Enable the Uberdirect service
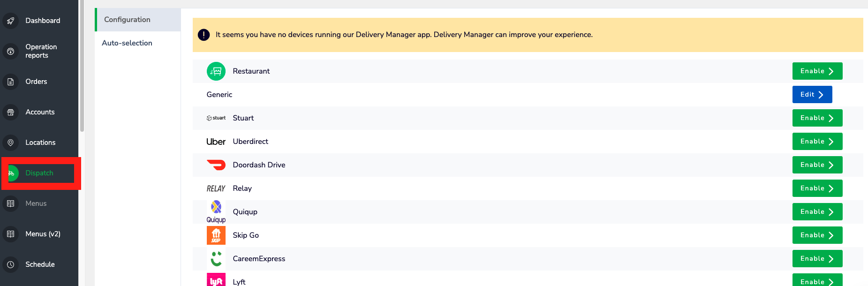The width and height of the screenshot is (868, 286). tap(817, 142)
